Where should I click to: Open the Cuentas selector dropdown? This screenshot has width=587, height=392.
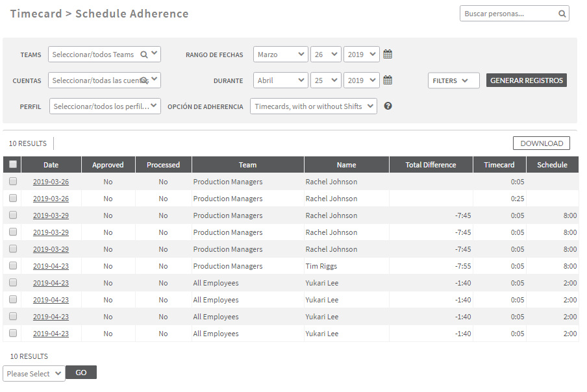tap(105, 80)
